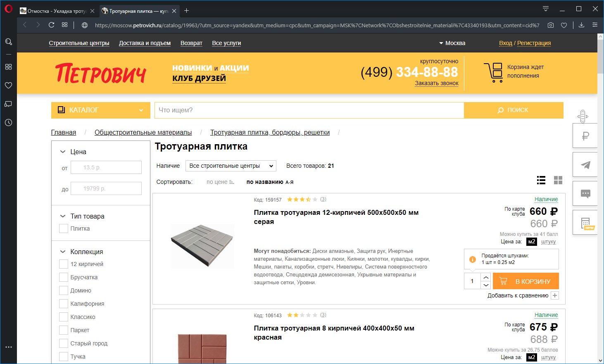Check the Брусчатка collection filter

click(64, 277)
